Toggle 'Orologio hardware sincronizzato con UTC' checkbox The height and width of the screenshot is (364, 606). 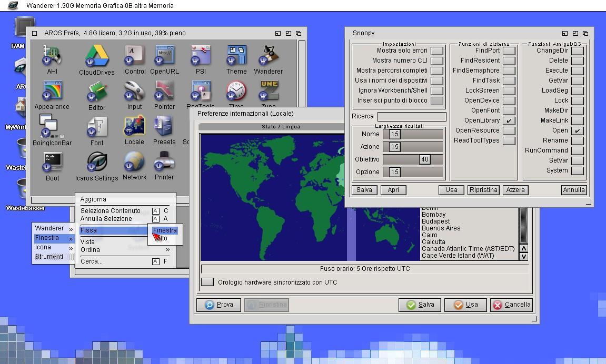(207, 282)
